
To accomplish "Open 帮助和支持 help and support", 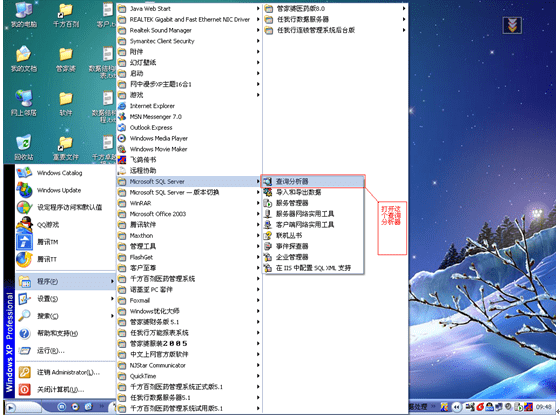I will pyautogui.click(x=66, y=333).
